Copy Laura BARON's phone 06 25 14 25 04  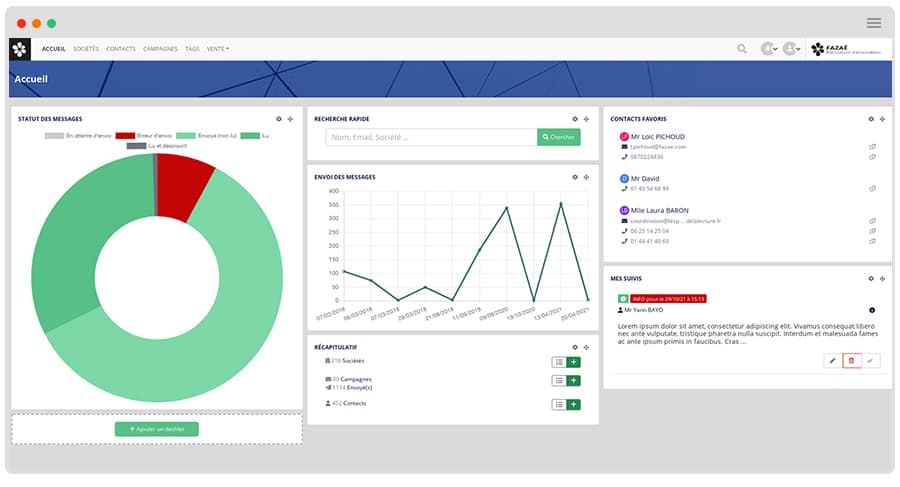click(x=872, y=231)
